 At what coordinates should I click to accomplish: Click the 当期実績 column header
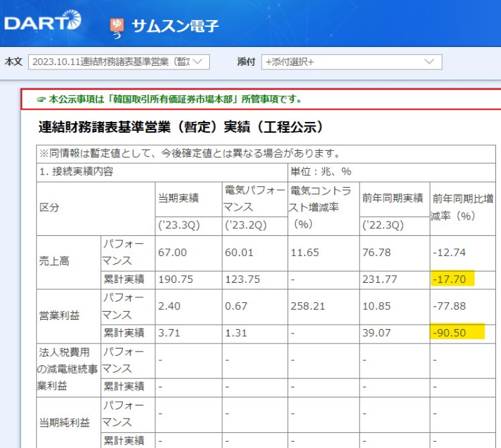pyautogui.click(x=189, y=199)
